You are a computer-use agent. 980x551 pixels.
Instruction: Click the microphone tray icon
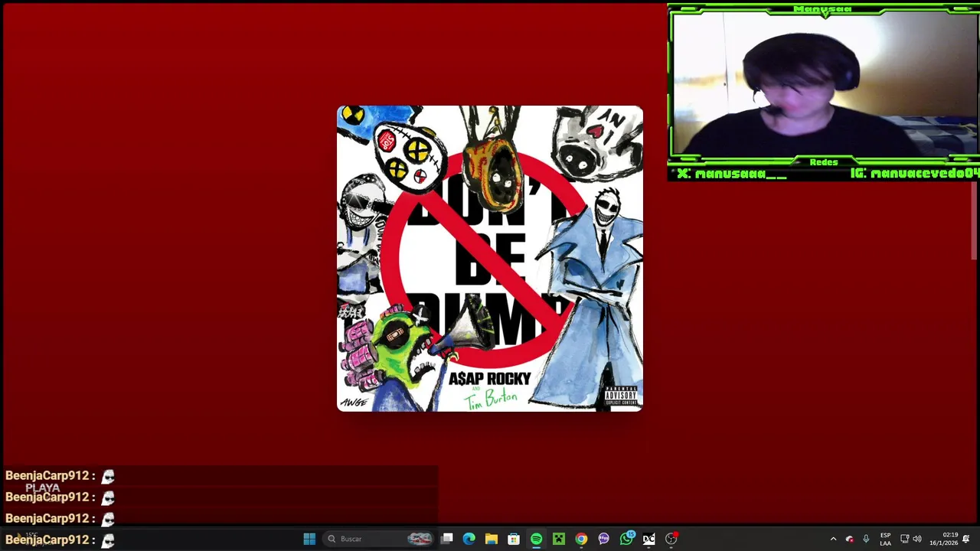click(x=866, y=539)
